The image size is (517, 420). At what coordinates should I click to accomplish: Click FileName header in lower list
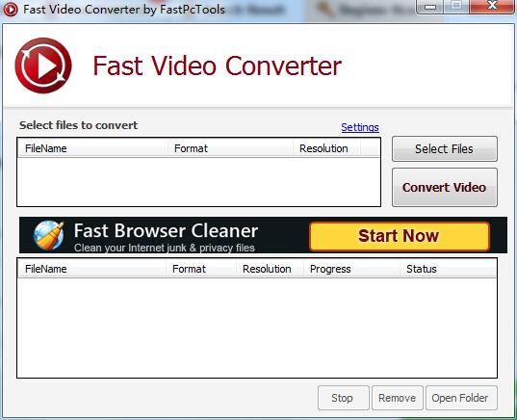pos(92,269)
